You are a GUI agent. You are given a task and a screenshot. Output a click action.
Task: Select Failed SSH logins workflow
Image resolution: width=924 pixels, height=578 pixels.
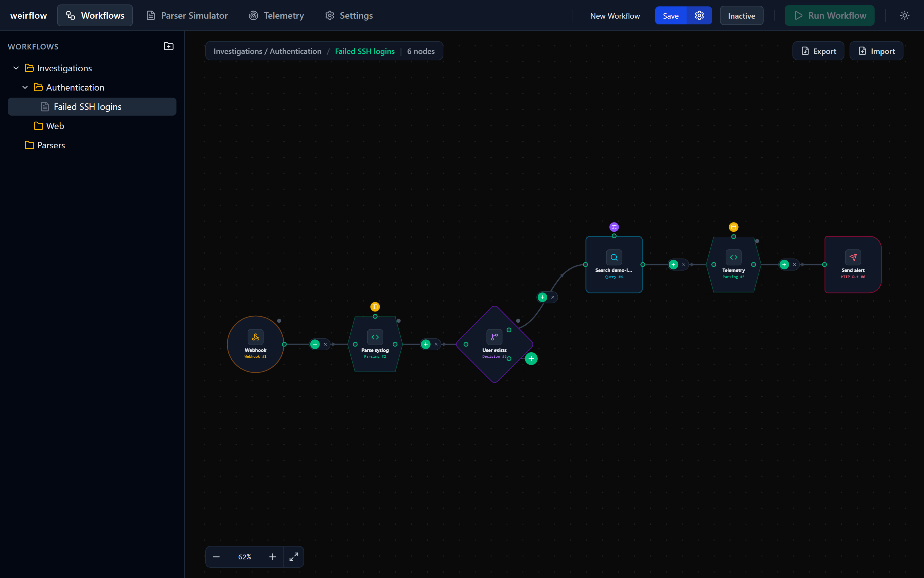click(92, 107)
